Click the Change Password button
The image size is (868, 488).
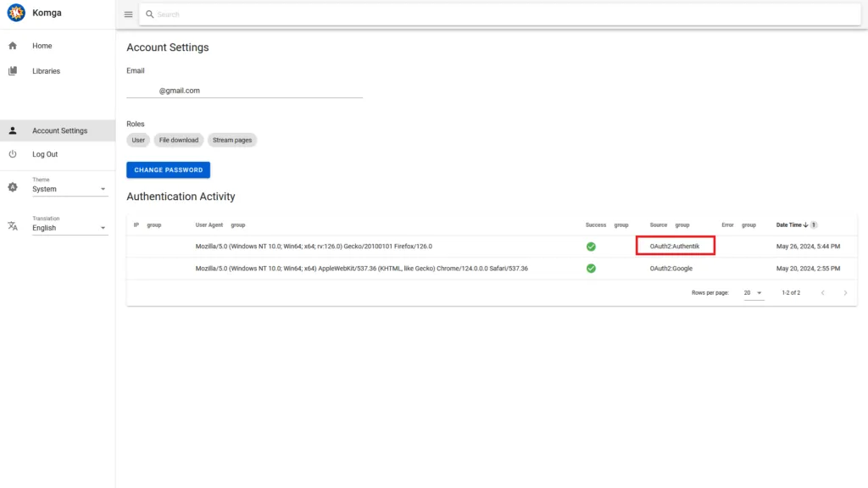(x=168, y=169)
